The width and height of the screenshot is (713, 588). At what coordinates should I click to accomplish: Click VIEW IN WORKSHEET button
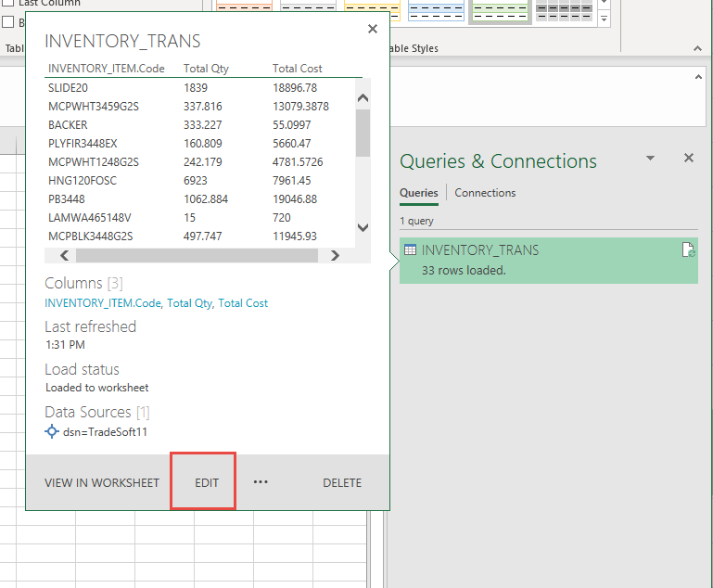tap(102, 482)
